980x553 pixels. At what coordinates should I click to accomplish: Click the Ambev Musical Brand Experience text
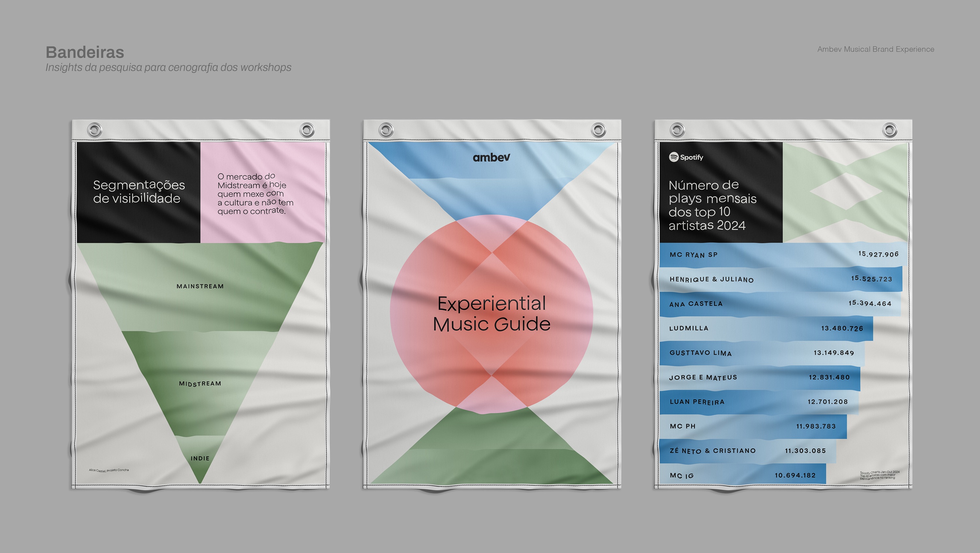click(x=875, y=49)
